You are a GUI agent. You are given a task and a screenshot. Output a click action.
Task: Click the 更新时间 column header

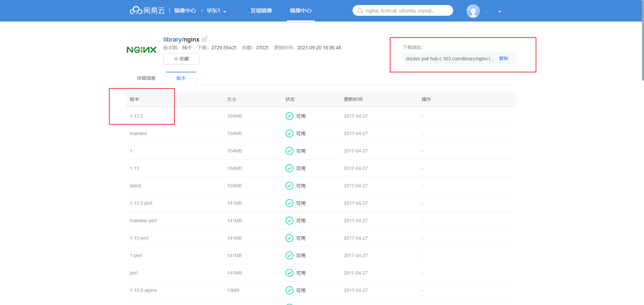[353, 99]
